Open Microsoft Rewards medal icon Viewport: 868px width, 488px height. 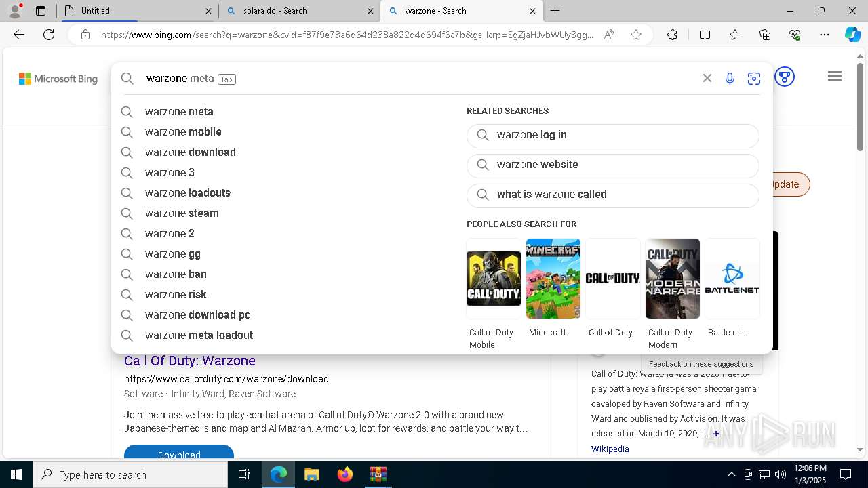(x=785, y=77)
